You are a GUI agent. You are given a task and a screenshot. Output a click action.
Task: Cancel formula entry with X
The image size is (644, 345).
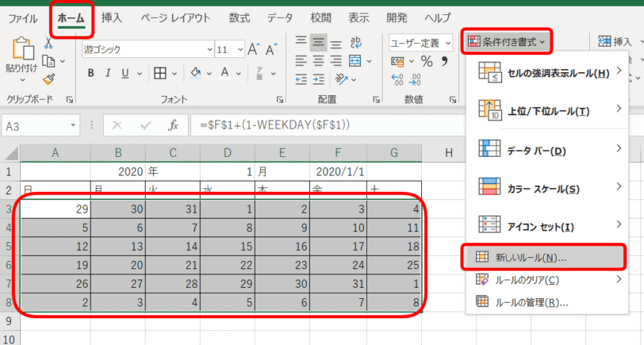point(117,125)
